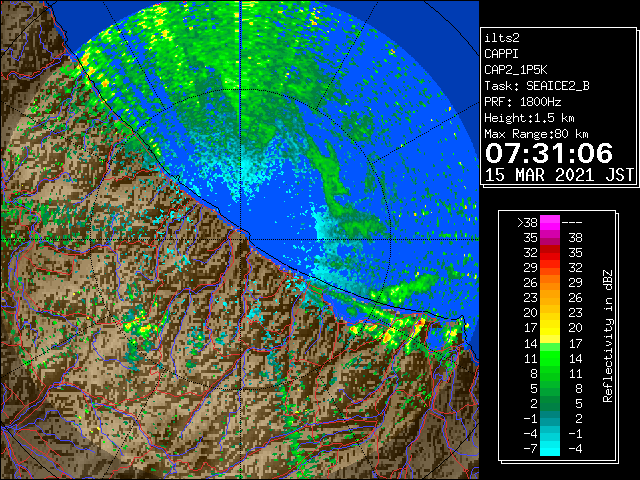This screenshot has width=640, height=480.
Task: Click the 'CAPPI' product type text
Action: (501, 54)
